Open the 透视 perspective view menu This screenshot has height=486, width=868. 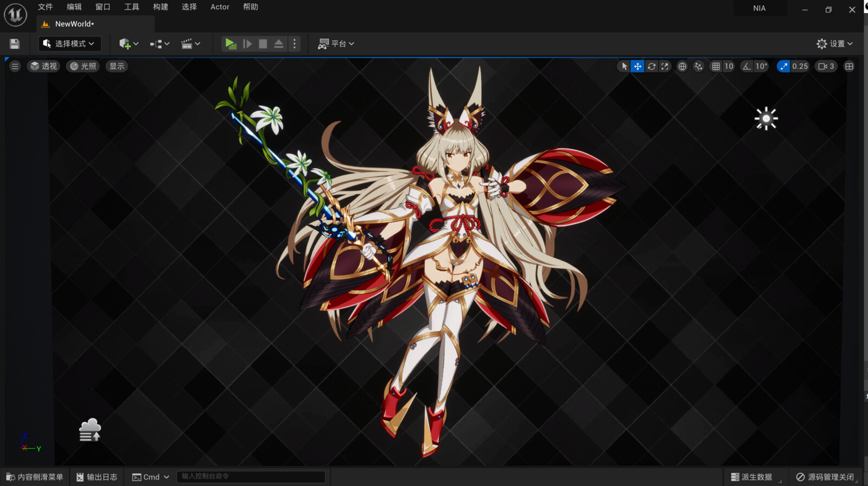[x=43, y=66]
